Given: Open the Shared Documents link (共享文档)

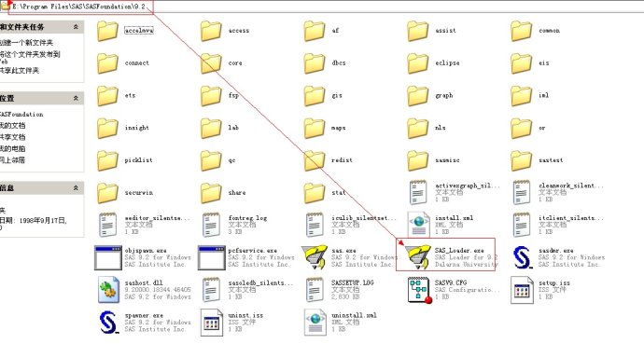Looking at the screenshot, I should [x=12, y=137].
